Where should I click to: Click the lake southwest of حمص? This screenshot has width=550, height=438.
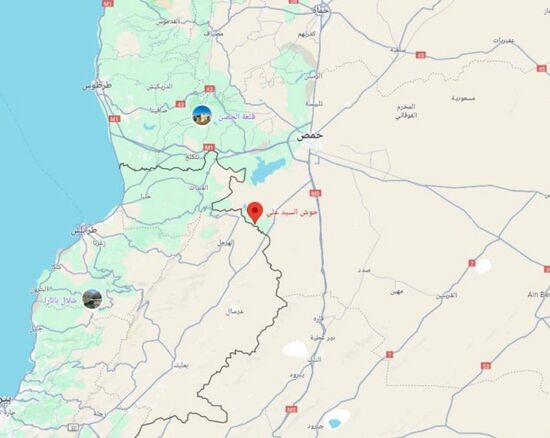(267, 170)
